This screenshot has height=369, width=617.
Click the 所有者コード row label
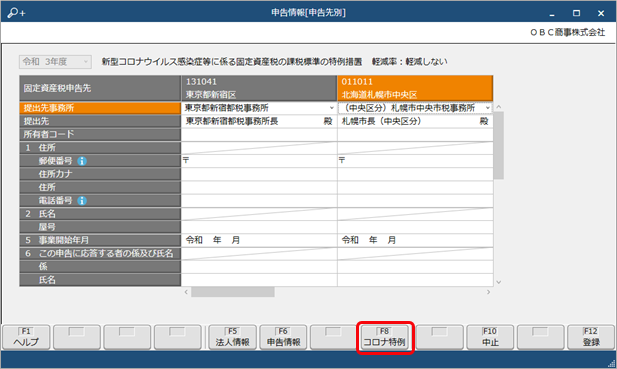pyautogui.click(x=100, y=135)
